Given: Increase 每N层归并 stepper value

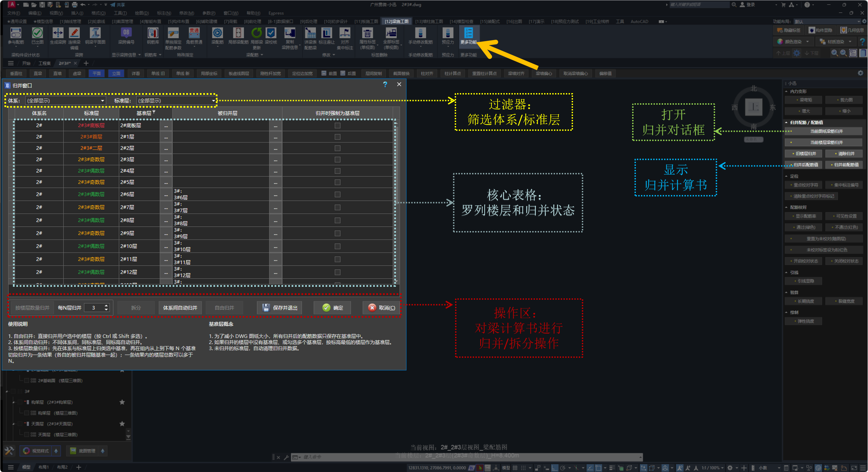Looking at the screenshot, I should [106, 305].
